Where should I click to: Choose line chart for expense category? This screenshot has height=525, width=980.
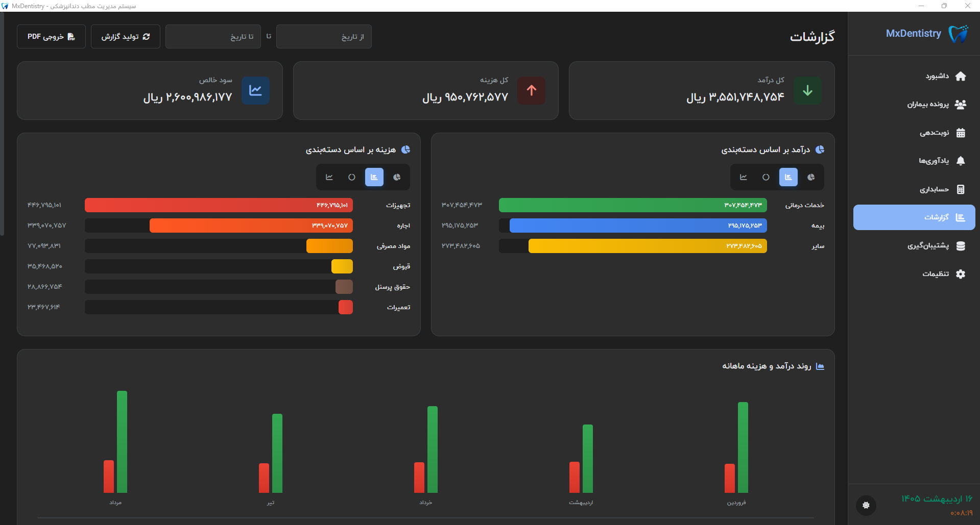point(329,177)
